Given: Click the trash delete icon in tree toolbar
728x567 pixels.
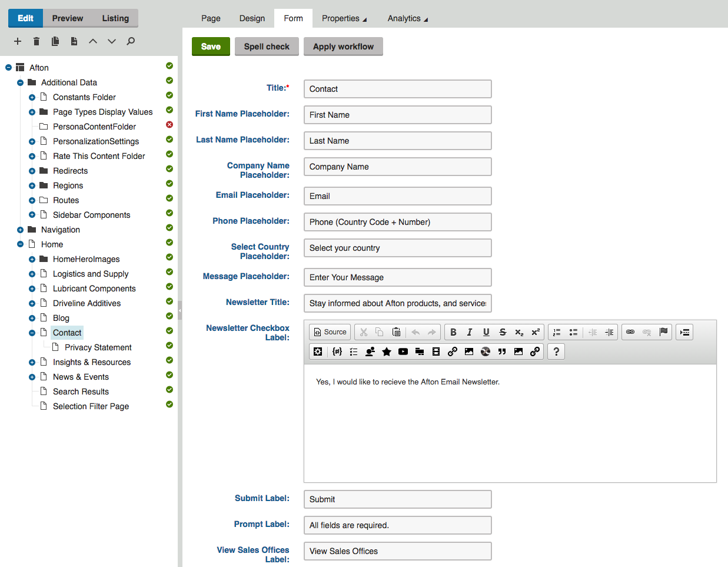Looking at the screenshot, I should (36, 41).
